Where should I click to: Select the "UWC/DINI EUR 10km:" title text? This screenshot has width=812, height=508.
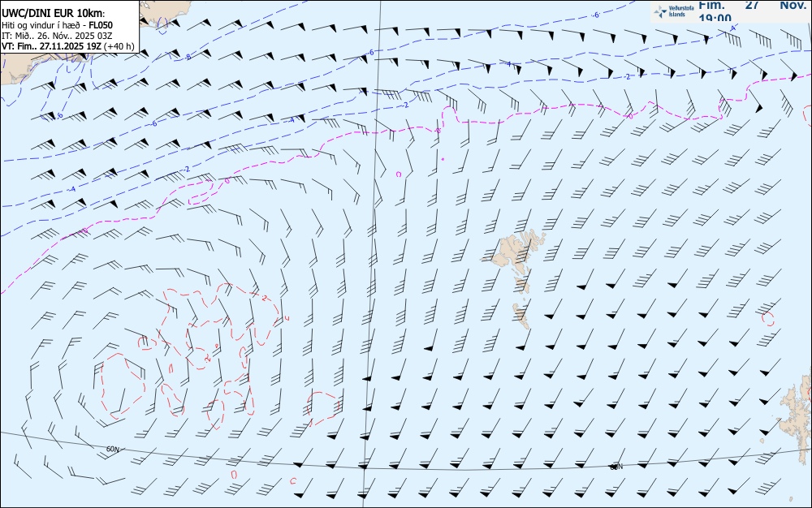[53, 14]
